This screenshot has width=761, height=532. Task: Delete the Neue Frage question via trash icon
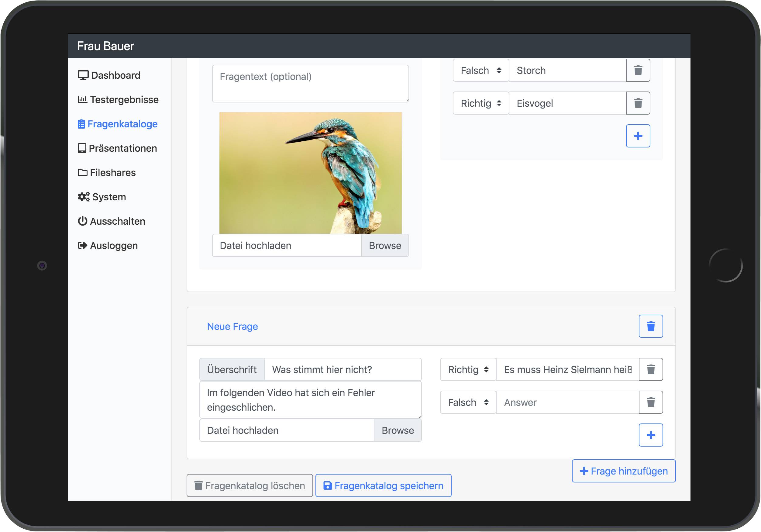click(650, 326)
